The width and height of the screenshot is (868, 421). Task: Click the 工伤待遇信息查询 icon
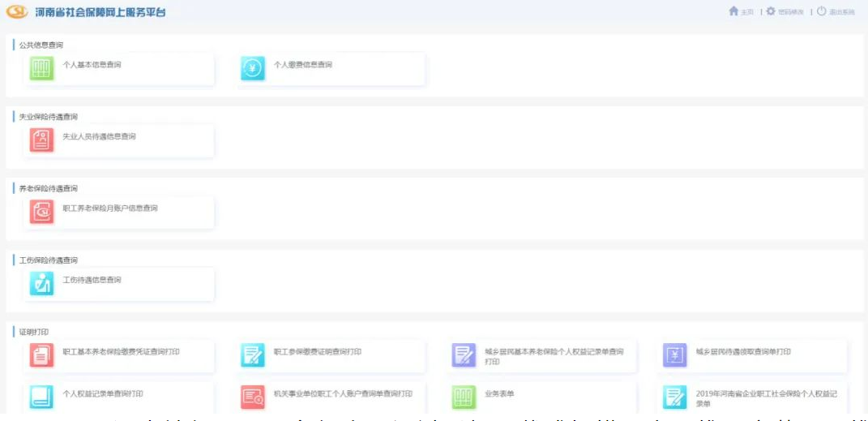41,283
